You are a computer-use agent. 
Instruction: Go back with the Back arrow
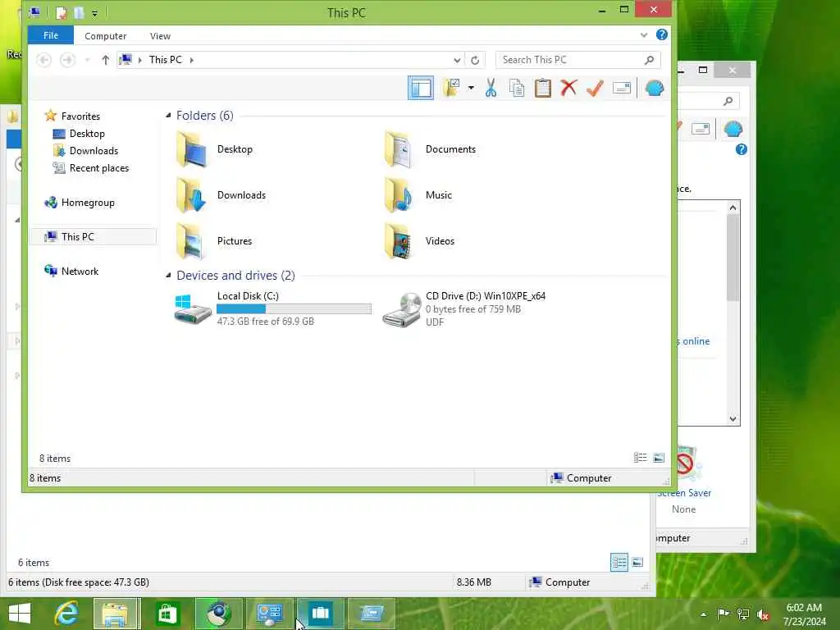coord(44,60)
